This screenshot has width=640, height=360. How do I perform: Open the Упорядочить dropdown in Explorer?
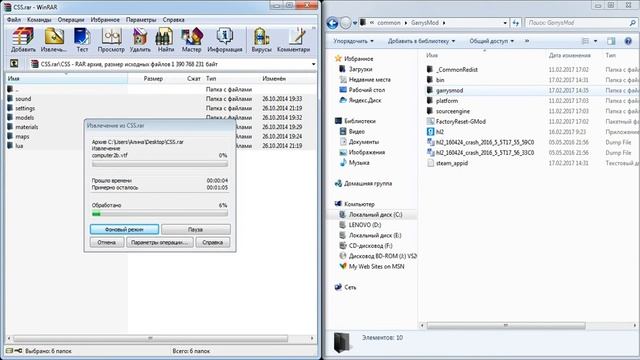353,41
